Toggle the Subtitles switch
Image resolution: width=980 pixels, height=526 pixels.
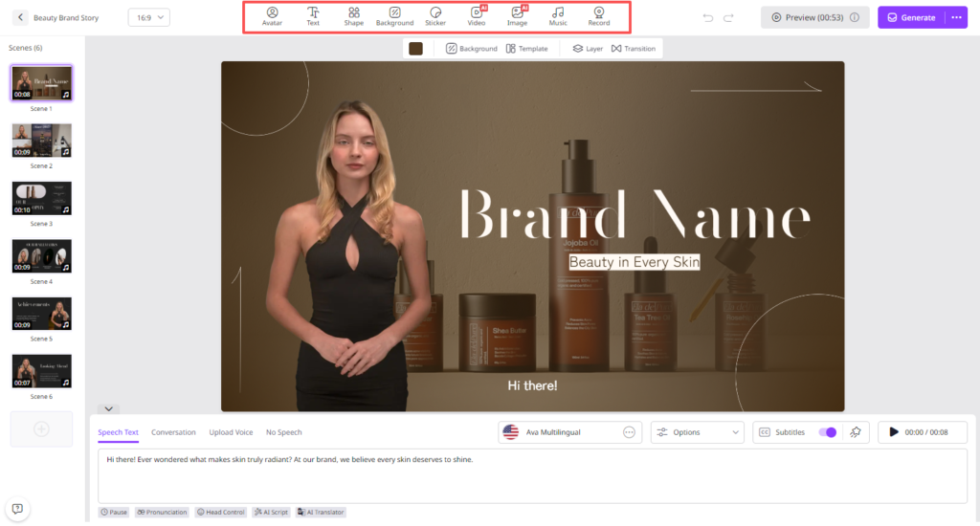click(828, 432)
